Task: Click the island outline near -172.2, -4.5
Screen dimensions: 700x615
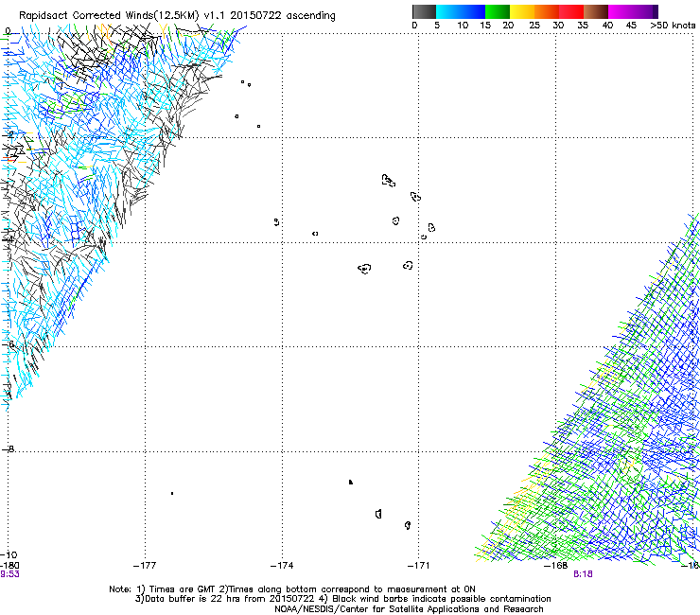Action: click(x=364, y=269)
